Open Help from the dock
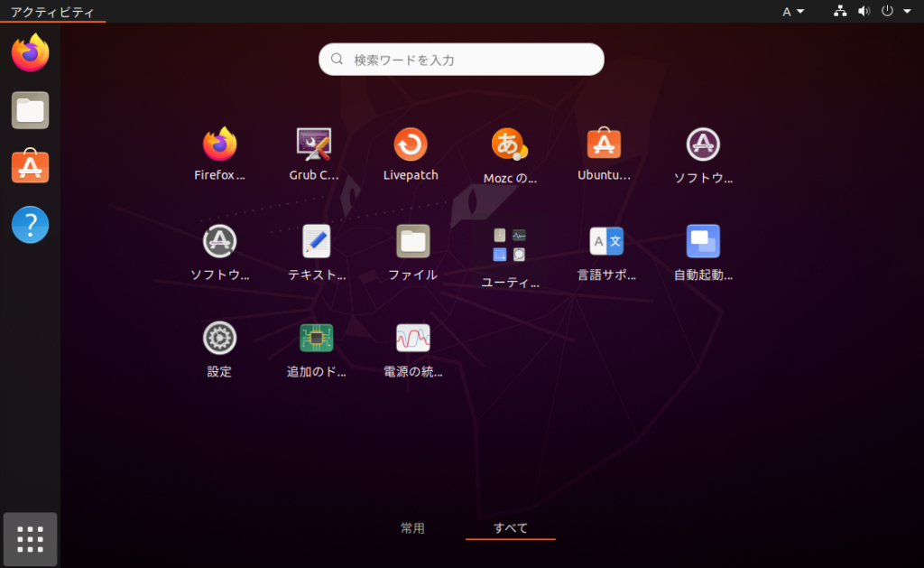The width and height of the screenshot is (924, 568). pos(30,224)
